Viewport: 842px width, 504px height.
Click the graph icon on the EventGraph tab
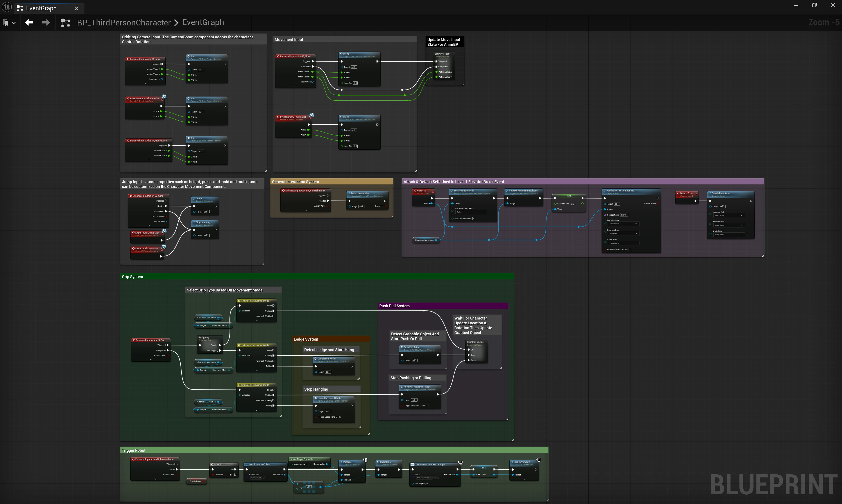[x=20, y=8]
